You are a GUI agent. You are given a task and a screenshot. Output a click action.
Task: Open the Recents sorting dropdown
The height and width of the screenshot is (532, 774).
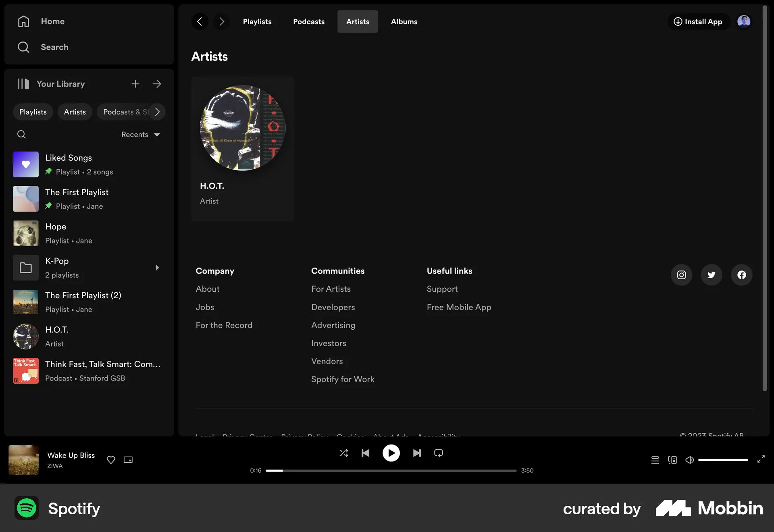[140, 134]
